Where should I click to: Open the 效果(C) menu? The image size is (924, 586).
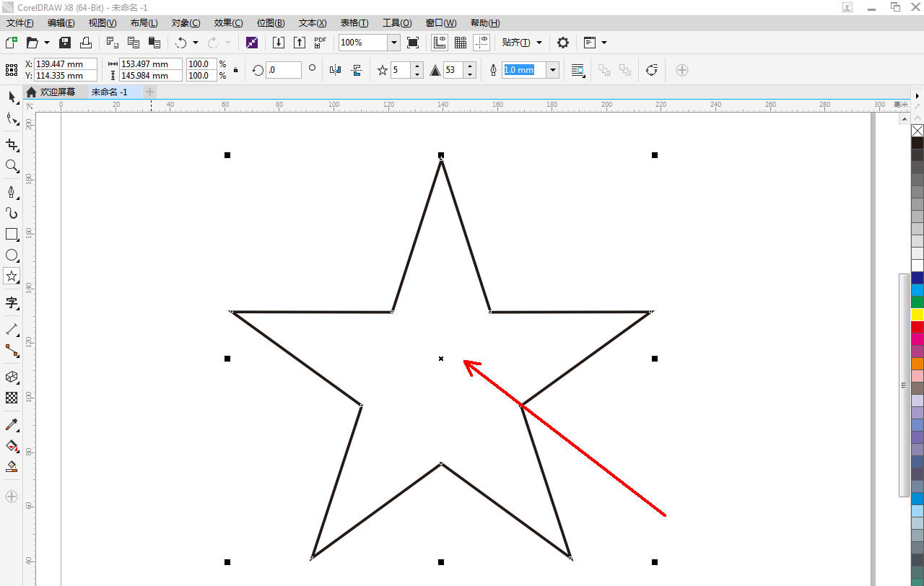[x=229, y=23]
